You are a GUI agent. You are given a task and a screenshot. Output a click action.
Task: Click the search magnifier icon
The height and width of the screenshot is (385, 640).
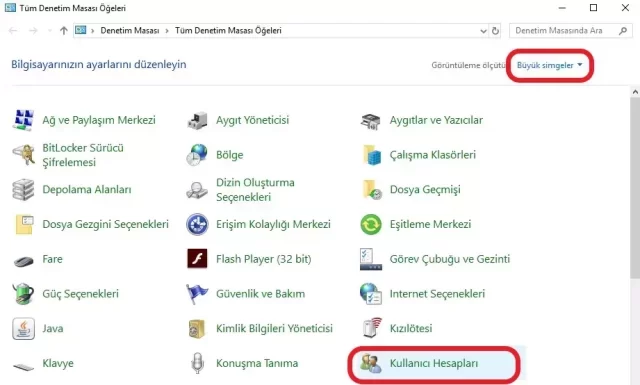pyautogui.click(x=623, y=31)
